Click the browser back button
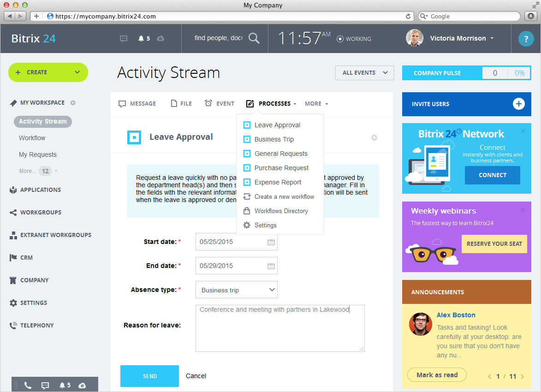The width and height of the screenshot is (541, 392). coord(10,16)
